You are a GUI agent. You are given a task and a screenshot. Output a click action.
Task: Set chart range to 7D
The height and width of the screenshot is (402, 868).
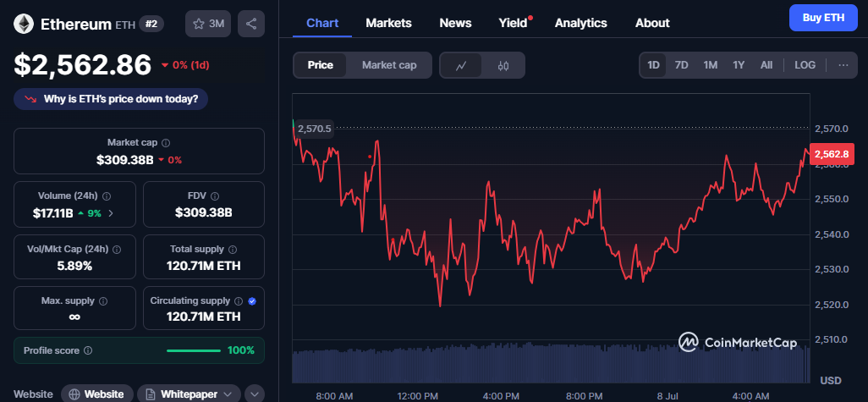(x=681, y=65)
